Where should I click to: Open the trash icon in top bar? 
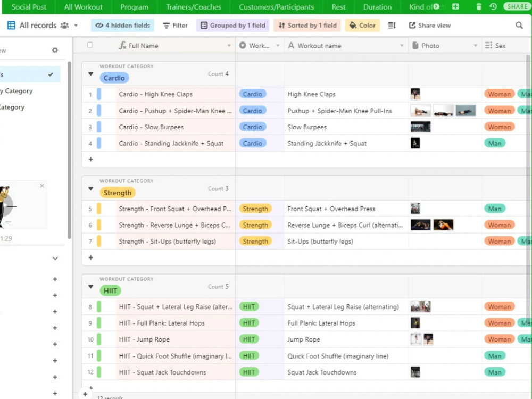click(478, 6)
